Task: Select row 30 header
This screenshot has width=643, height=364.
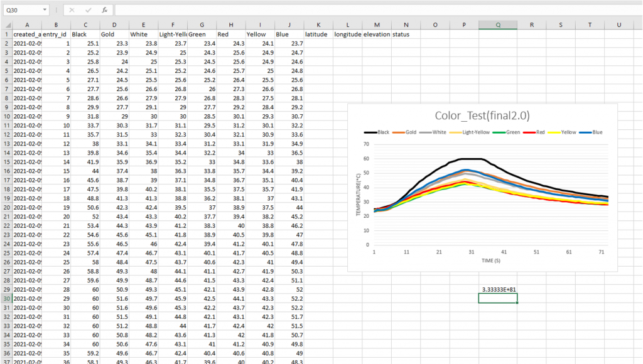Action: [x=6, y=298]
